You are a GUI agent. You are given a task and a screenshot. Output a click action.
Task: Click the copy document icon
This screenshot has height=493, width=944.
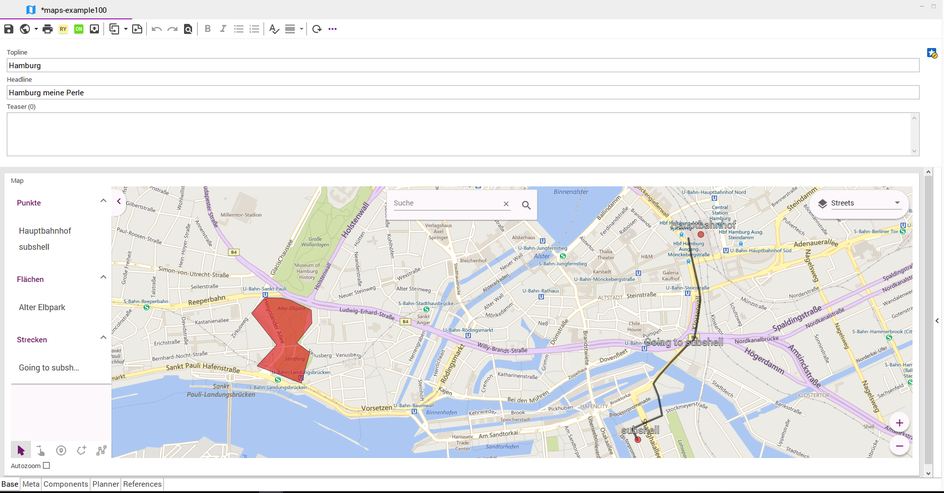coord(114,29)
